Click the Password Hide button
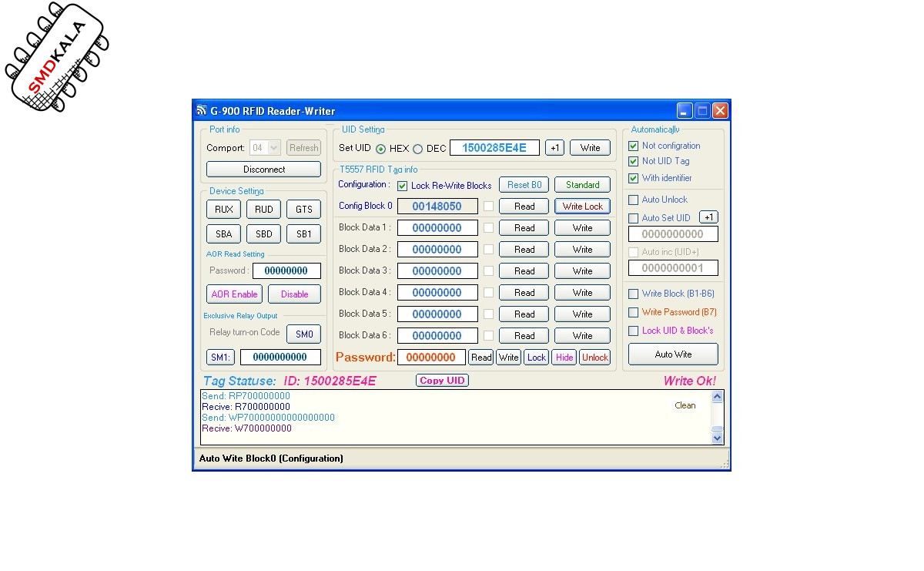Viewport: 924px width, 571px height. (564, 358)
